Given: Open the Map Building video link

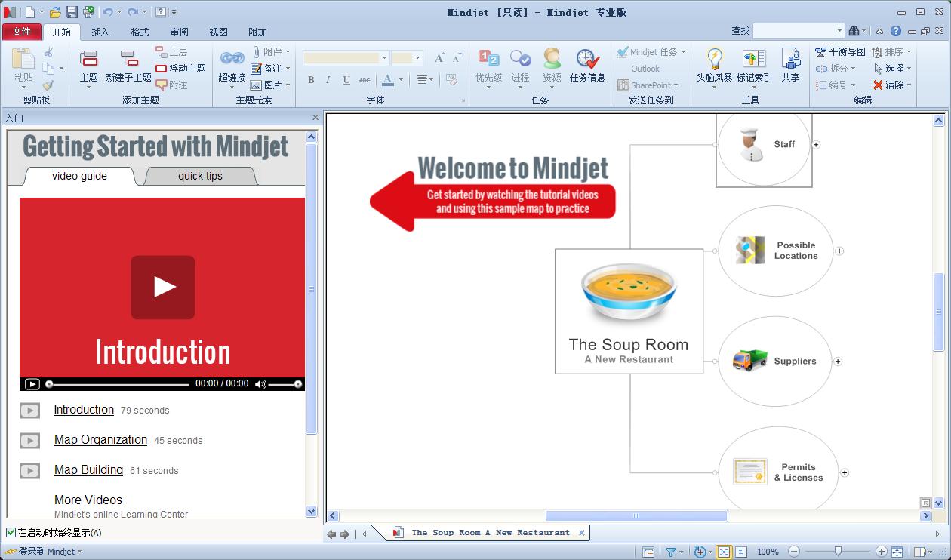Looking at the screenshot, I should (x=88, y=470).
